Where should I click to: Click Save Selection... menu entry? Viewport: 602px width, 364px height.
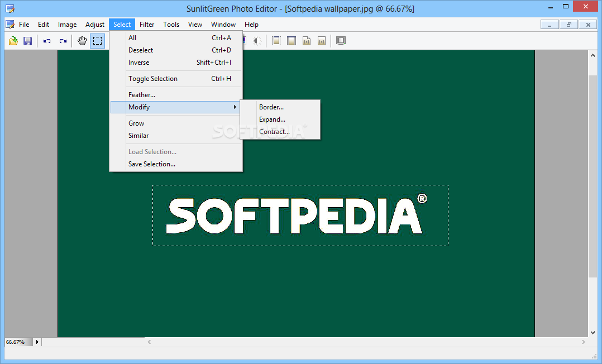coord(176,164)
